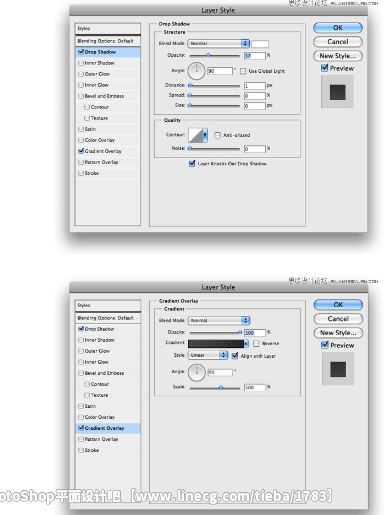
Task: Click New Style in Gradient Overlay dialog
Action: 338,333
